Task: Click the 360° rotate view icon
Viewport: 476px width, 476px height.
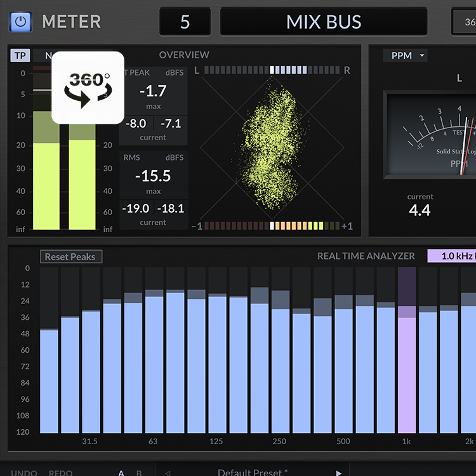Action: (x=88, y=88)
